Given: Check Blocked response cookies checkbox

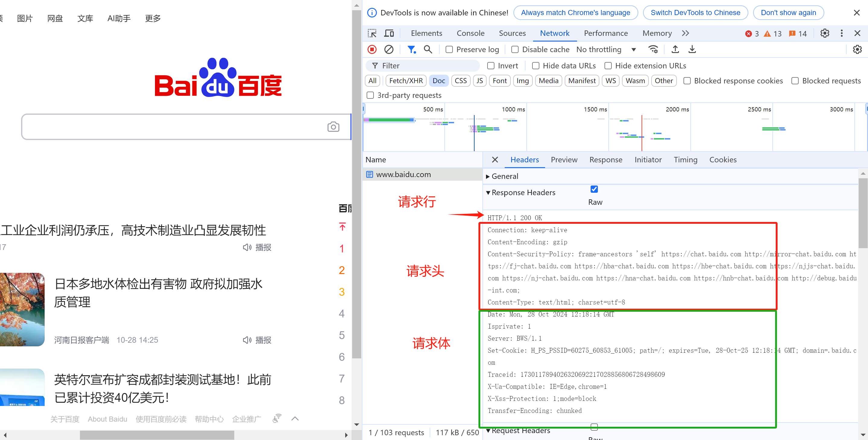Looking at the screenshot, I should pyautogui.click(x=687, y=81).
